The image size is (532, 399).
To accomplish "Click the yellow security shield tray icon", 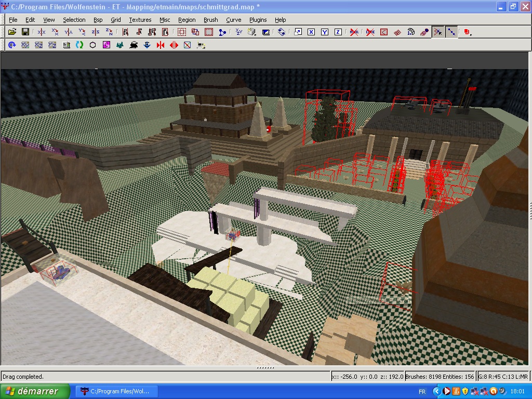I will pos(465,392).
